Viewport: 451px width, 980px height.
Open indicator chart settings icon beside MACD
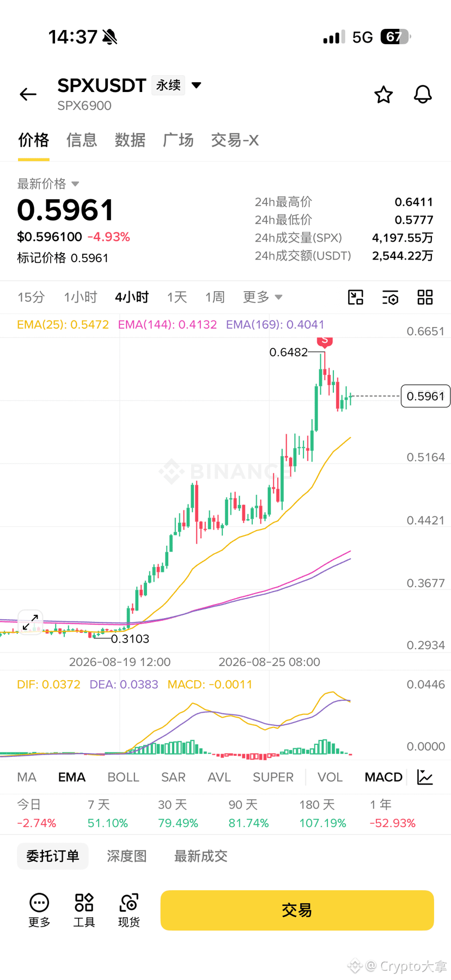pos(425,777)
